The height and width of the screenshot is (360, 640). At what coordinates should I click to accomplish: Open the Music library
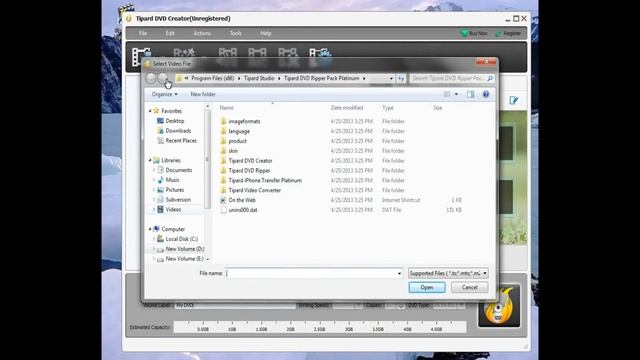point(172,180)
